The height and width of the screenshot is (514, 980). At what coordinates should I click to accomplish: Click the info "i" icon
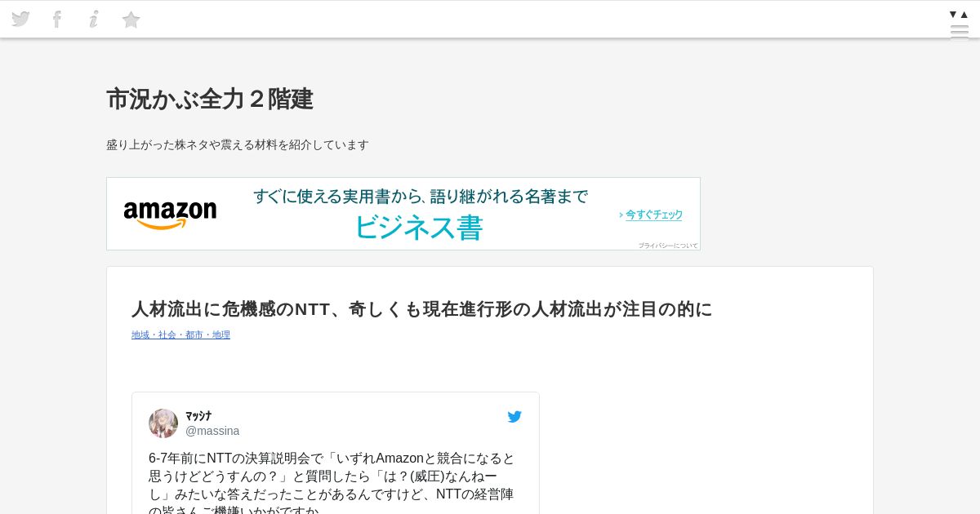pos(94,19)
